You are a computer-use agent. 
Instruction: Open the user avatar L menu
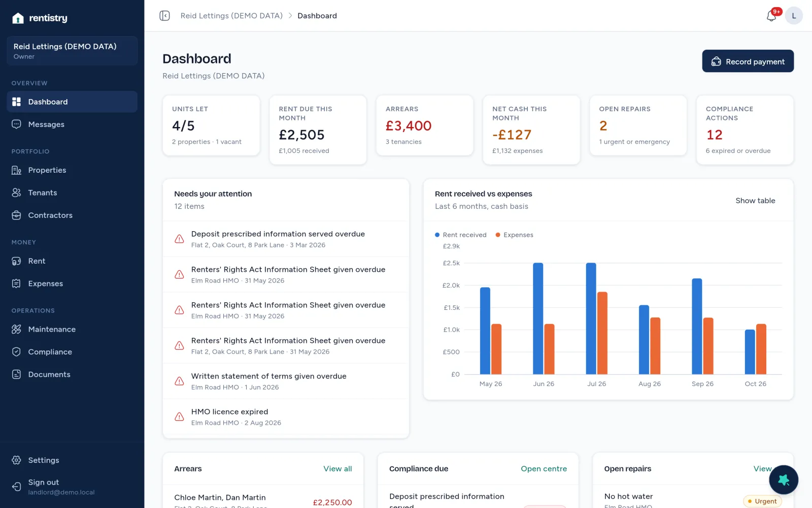point(794,16)
